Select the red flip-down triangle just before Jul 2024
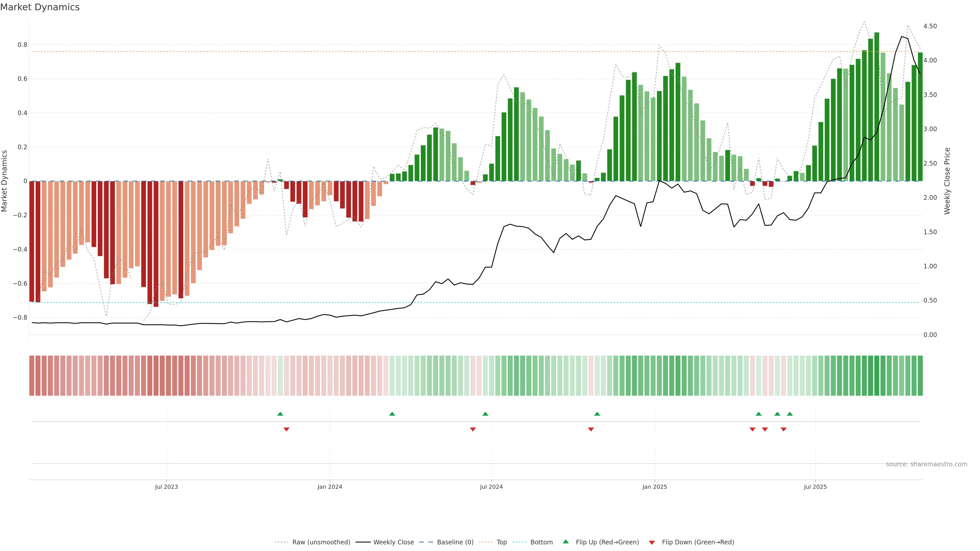Screen dimensions: 980x551 point(473,429)
